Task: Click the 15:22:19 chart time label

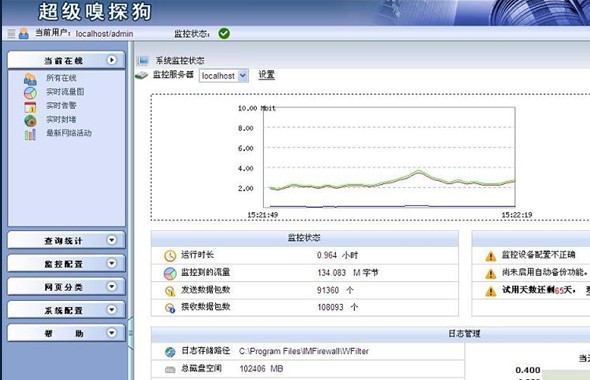Action: [x=517, y=215]
